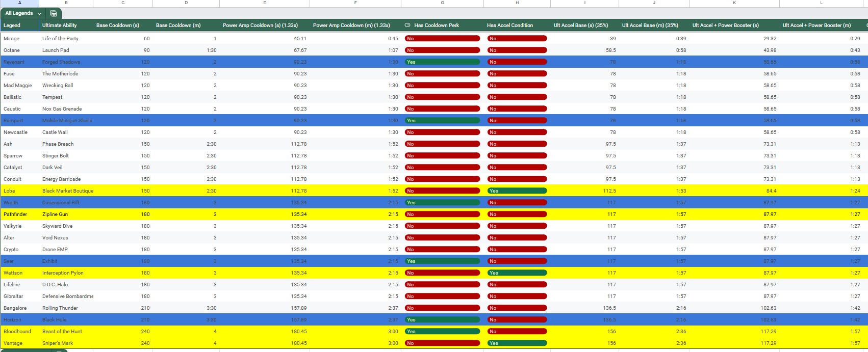Click the Base Cooldown (s) header cell

(123, 25)
